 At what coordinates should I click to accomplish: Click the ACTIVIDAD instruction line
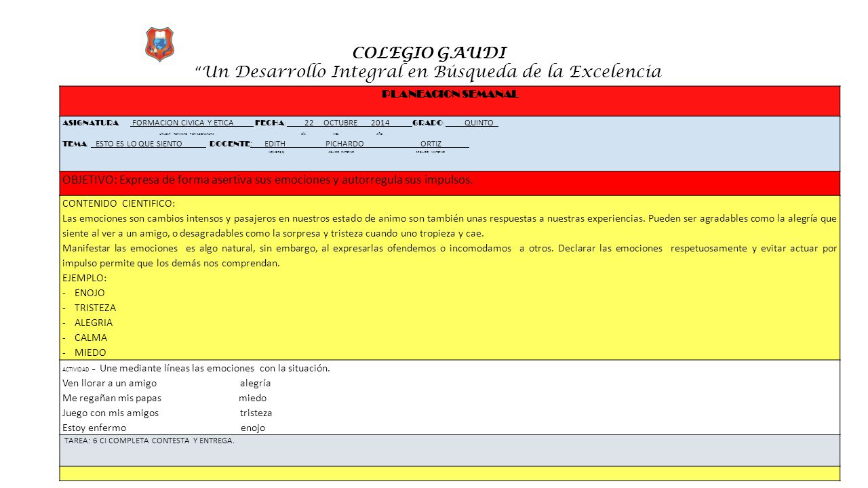(x=196, y=369)
